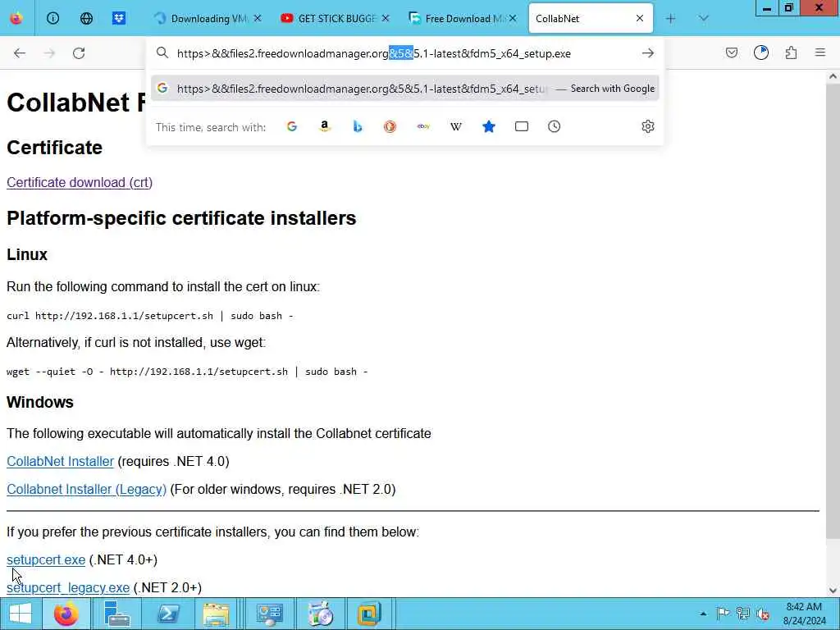Open a new tab with plus button
This screenshot has height=630, width=840.
(670, 18)
